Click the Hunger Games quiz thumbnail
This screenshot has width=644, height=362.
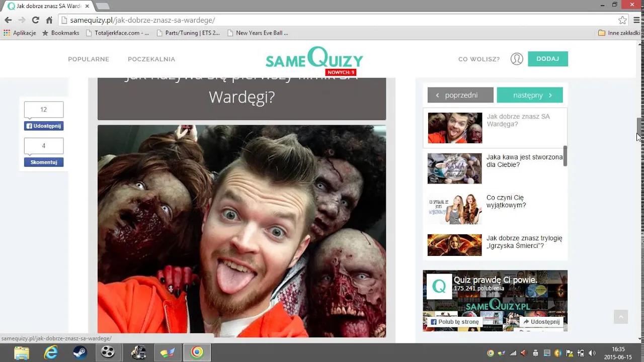point(455,245)
